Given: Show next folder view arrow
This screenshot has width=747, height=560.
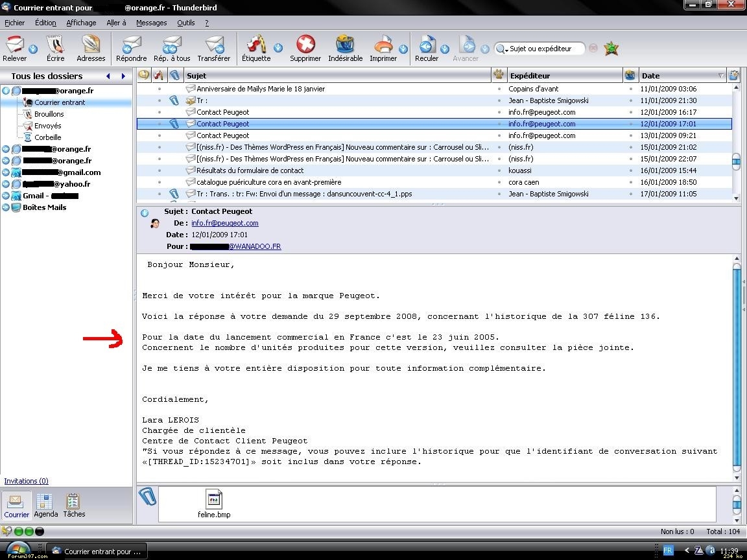Looking at the screenshot, I should [123, 76].
